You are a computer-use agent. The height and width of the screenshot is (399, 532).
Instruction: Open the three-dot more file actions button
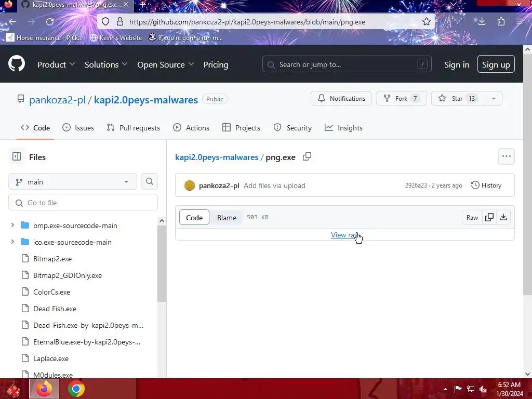506,156
